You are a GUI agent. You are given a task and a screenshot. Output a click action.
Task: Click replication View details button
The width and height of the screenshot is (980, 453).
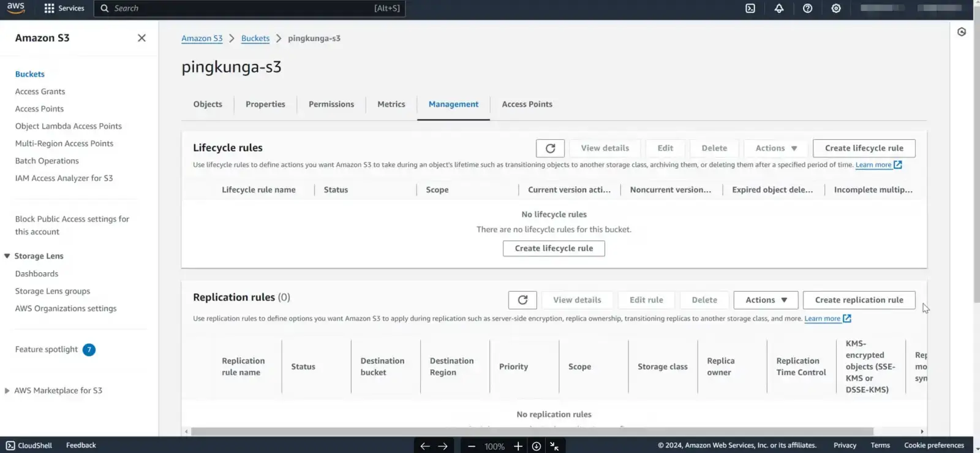577,300
